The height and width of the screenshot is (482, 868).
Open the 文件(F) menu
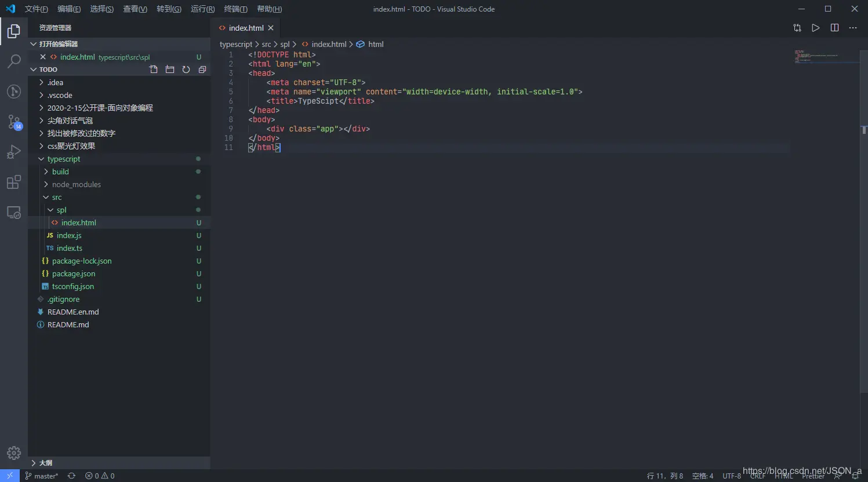(36, 9)
